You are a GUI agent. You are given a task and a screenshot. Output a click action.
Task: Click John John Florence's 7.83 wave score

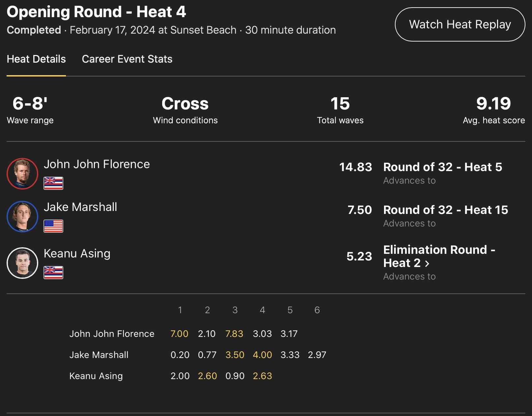[234, 334]
